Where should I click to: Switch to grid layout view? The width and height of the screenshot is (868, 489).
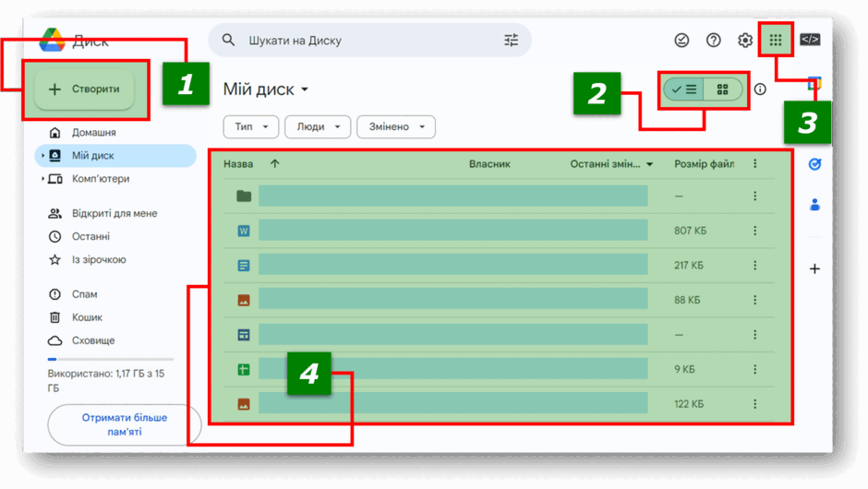(722, 89)
